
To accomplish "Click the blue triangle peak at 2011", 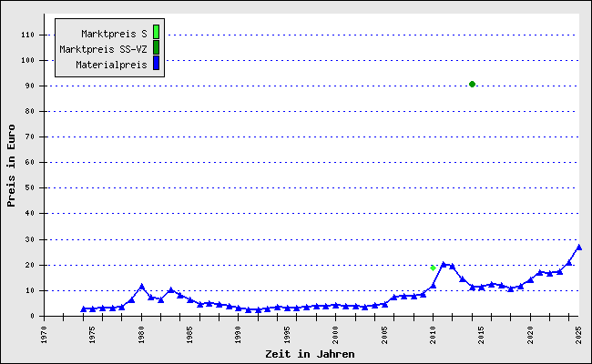I will tap(443, 264).
